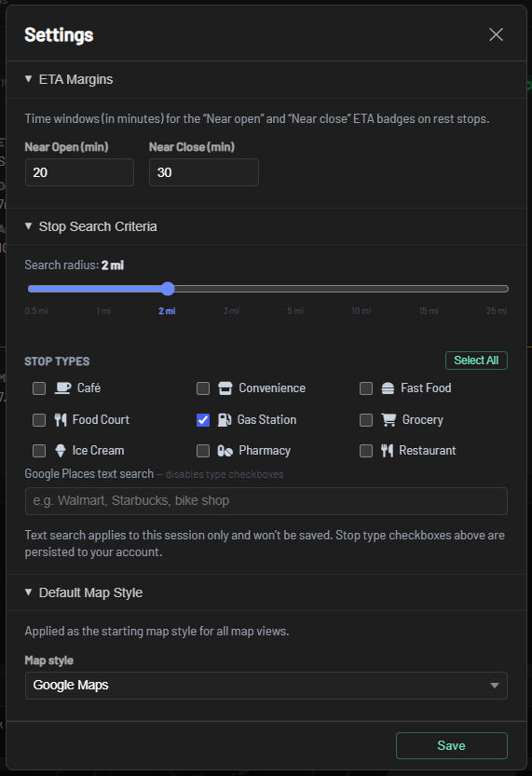
Task: Collapse the Stop Search Criteria section
Action: (90, 226)
